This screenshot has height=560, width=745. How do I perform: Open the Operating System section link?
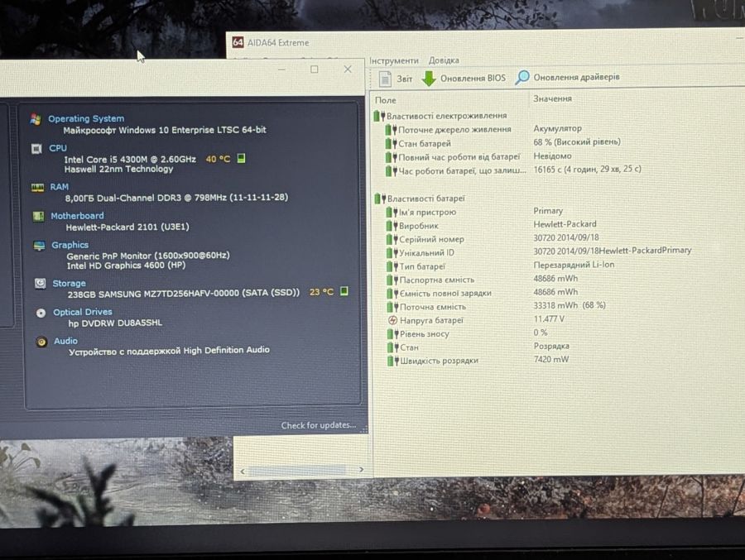[86, 119]
